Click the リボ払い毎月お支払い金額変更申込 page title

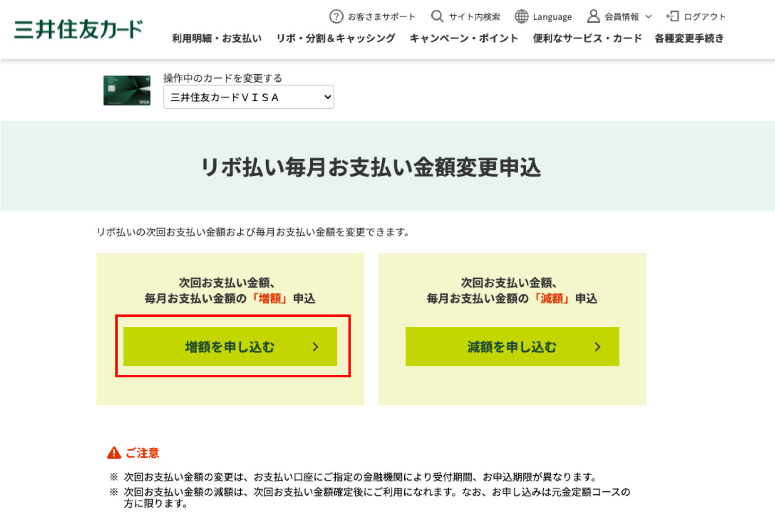(x=371, y=167)
